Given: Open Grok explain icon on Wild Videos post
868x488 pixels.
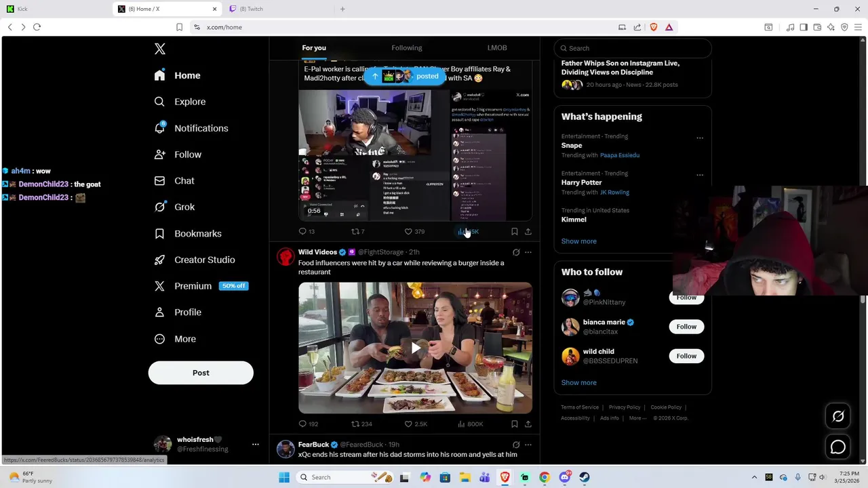Looking at the screenshot, I should 516,252.
